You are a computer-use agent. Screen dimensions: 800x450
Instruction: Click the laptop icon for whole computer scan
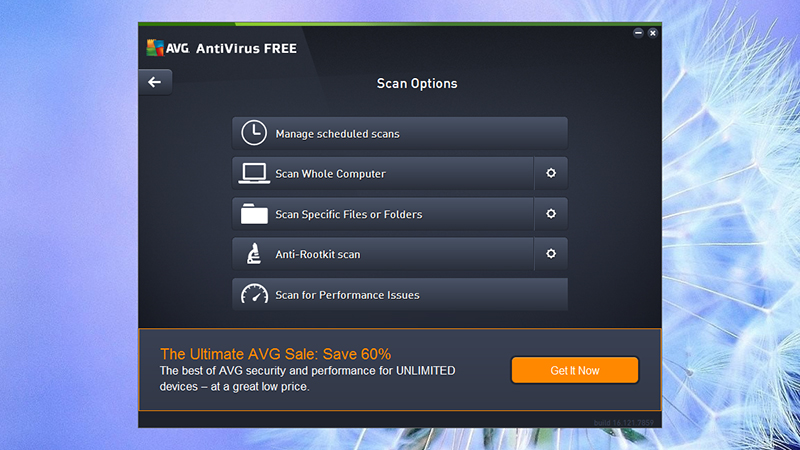point(254,173)
